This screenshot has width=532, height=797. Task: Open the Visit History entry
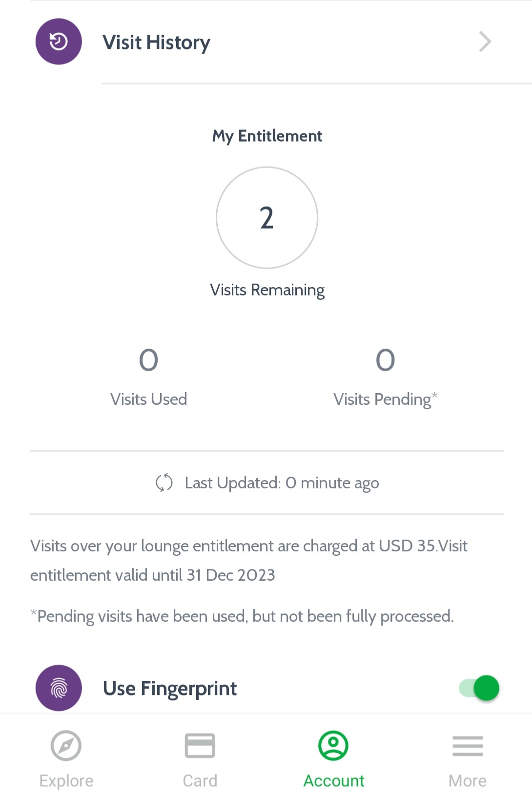(x=266, y=42)
